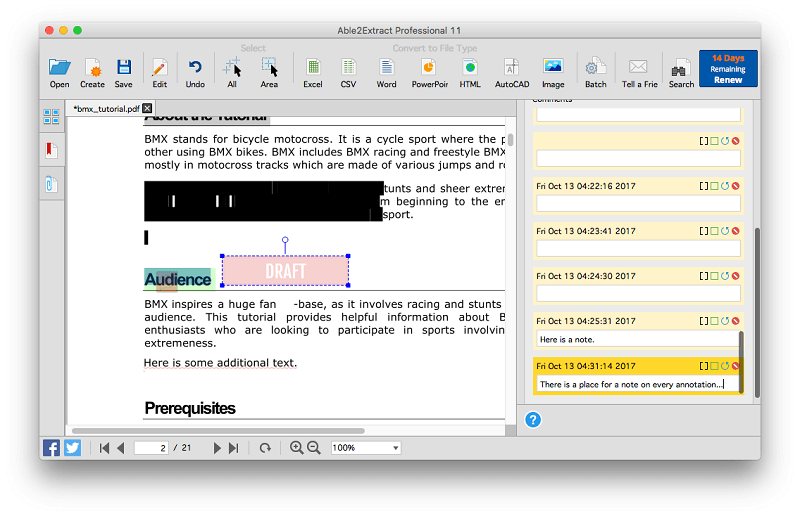Undo the last action
The image size is (800, 516).
point(195,72)
